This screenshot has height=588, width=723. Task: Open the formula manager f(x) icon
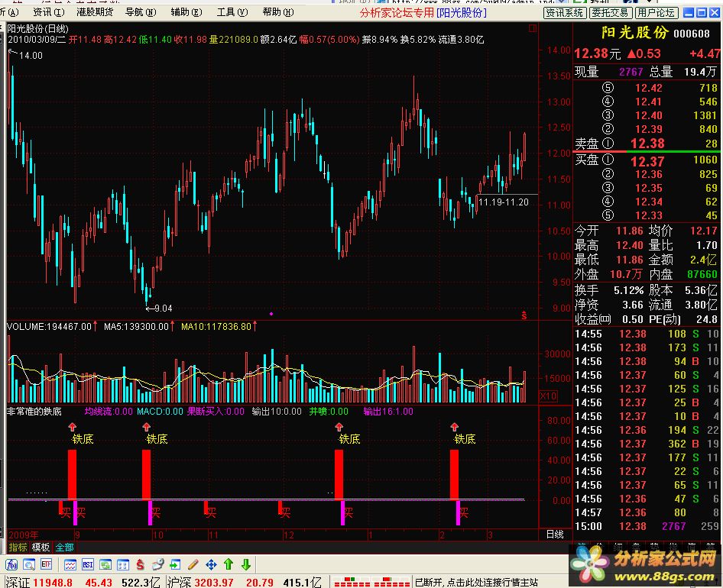point(11,564)
